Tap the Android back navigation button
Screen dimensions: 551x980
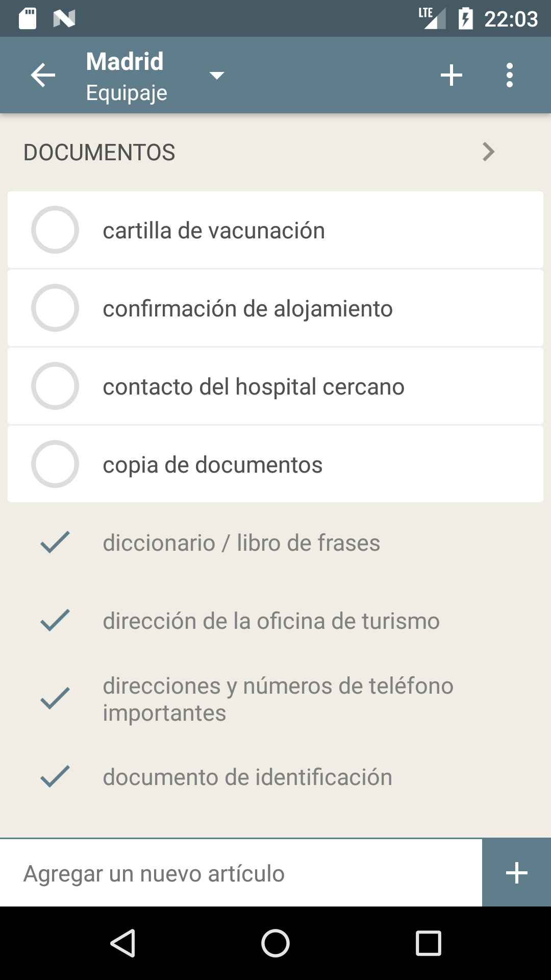tap(123, 943)
